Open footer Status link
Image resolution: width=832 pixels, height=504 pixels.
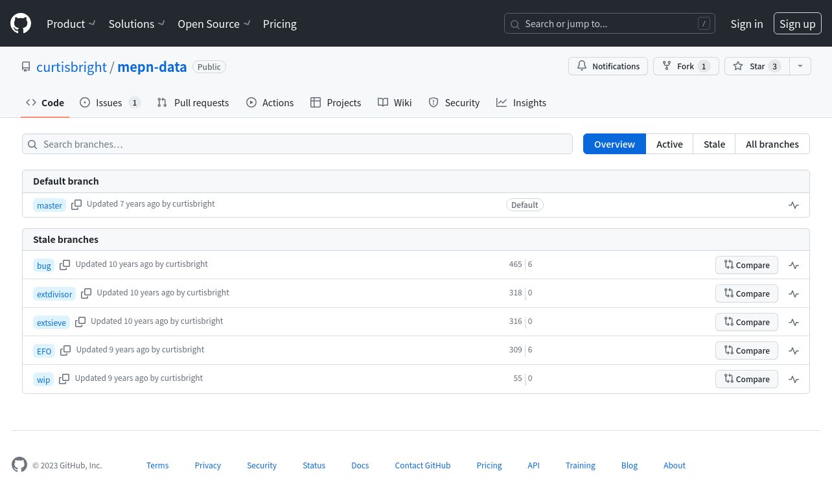(x=314, y=465)
